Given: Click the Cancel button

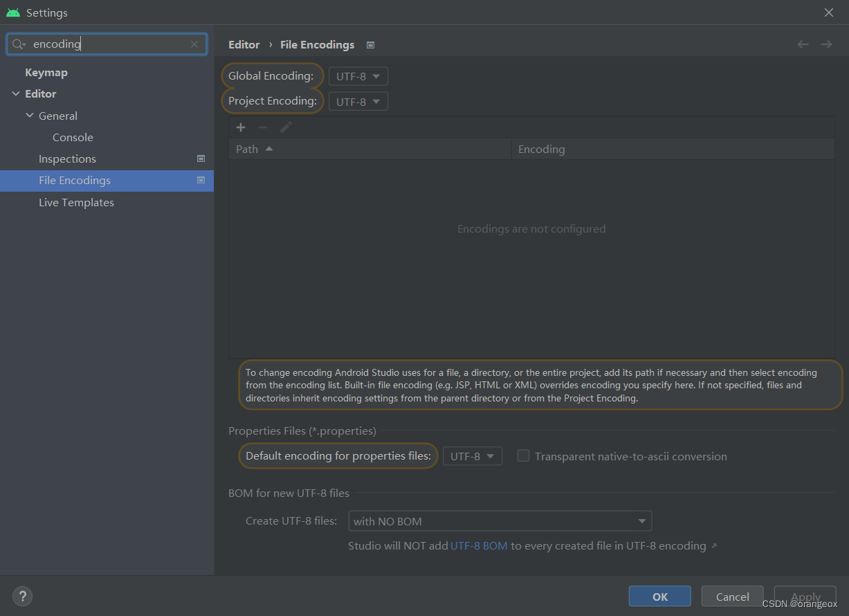Looking at the screenshot, I should click(733, 597).
